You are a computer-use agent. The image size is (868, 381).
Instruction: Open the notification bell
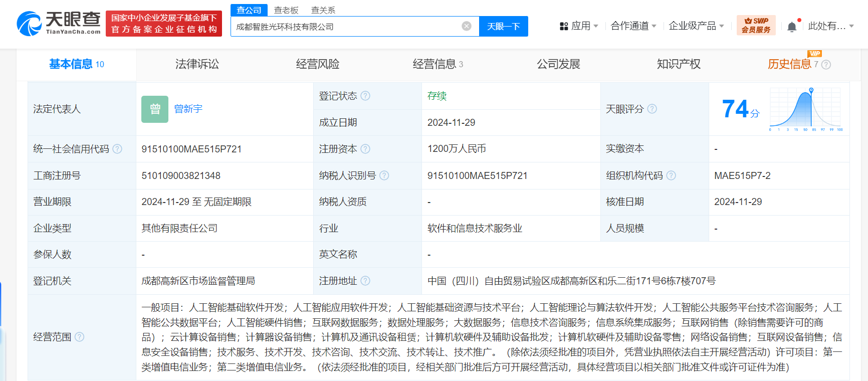[x=792, y=27]
